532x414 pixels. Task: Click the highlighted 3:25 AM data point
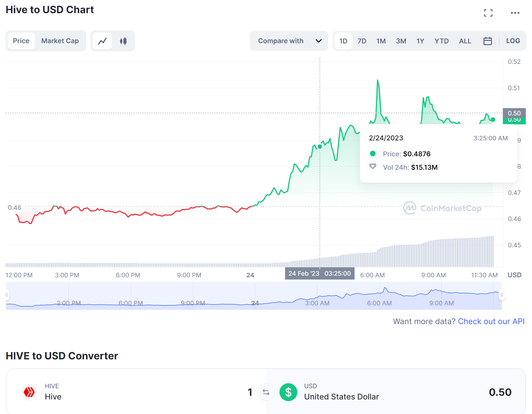(320, 147)
